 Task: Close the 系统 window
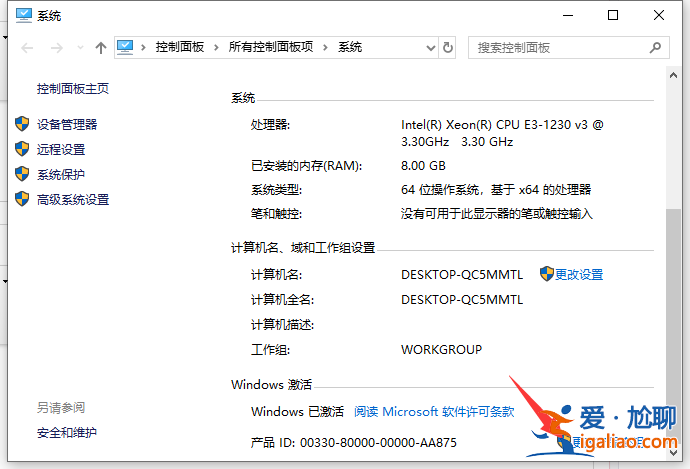pos(659,15)
